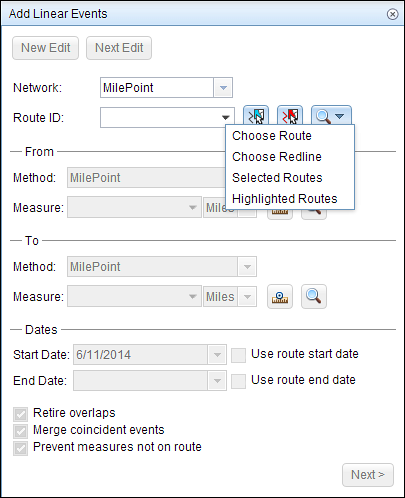Expand the Route ID dropdown arrow
405x498 pixels.
(225, 117)
